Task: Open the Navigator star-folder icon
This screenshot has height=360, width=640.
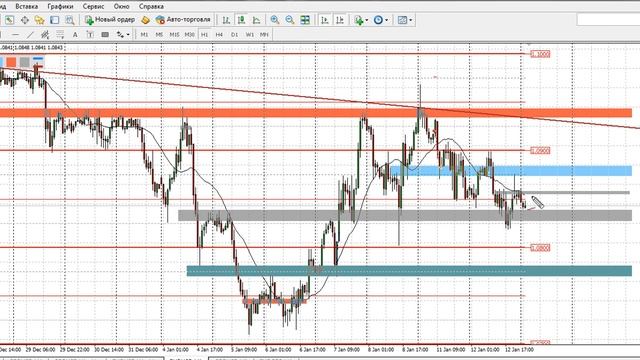Action: point(40,20)
